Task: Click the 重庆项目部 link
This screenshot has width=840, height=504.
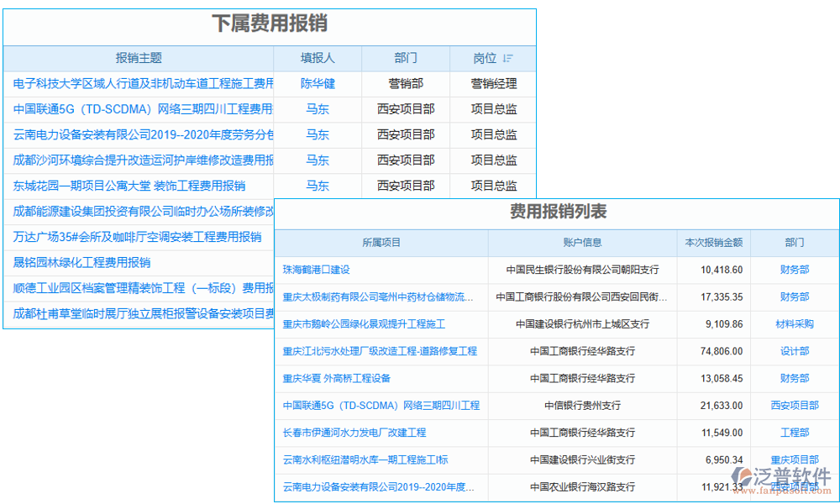Action: click(795, 459)
